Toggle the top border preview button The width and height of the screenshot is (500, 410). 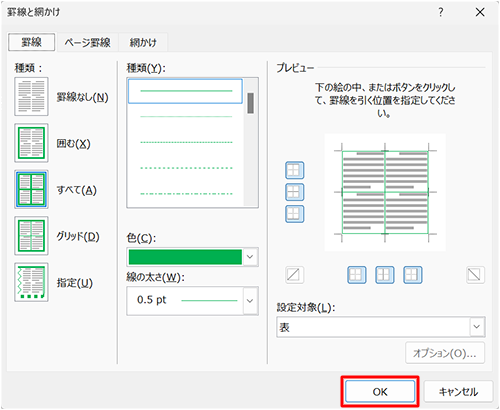295,170
